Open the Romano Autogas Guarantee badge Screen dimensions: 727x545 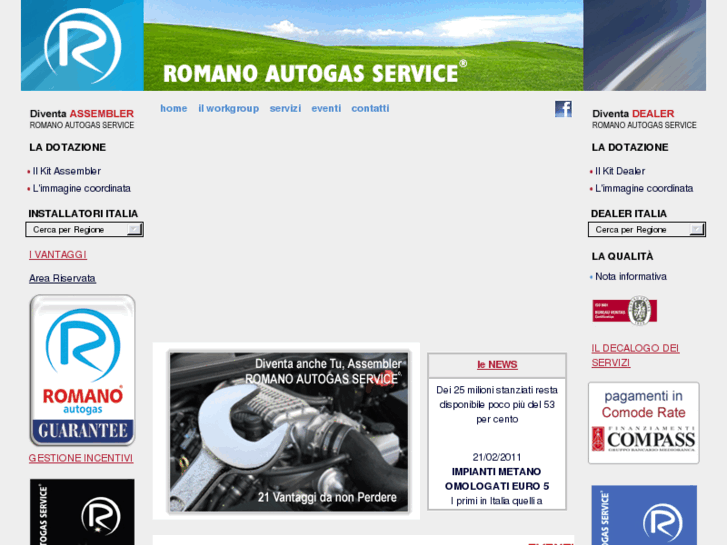(x=83, y=370)
